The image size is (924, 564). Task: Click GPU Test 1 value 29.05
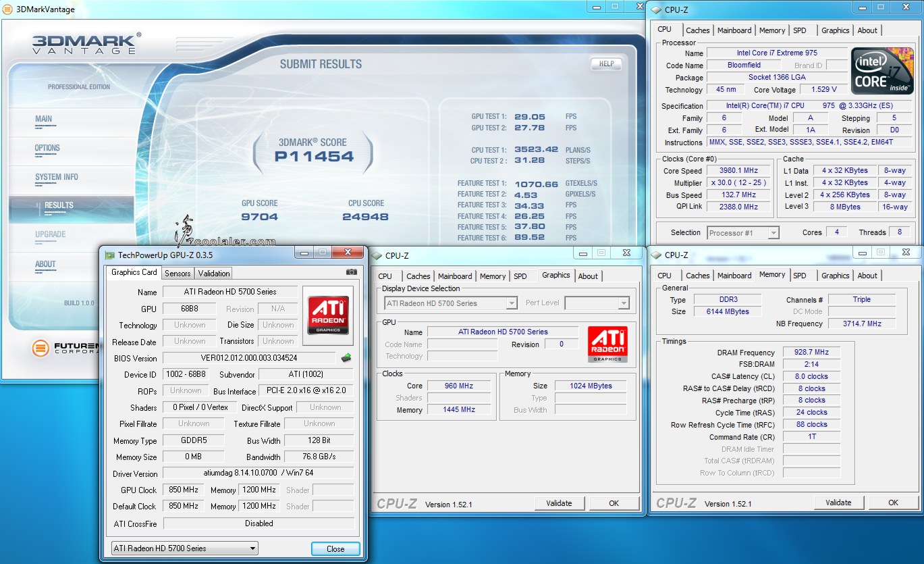click(530, 117)
